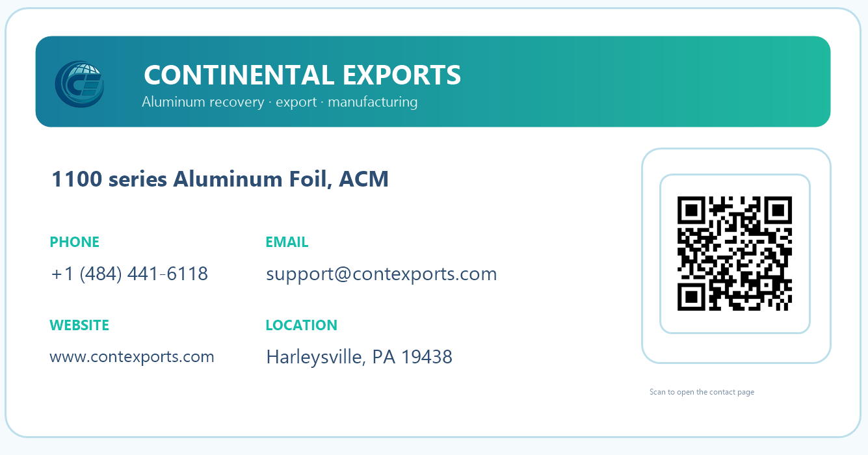The width and height of the screenshot is (868, 455).
Task: Call the phone number +1 (484) 441-6118
Action: tap(129, 274)
